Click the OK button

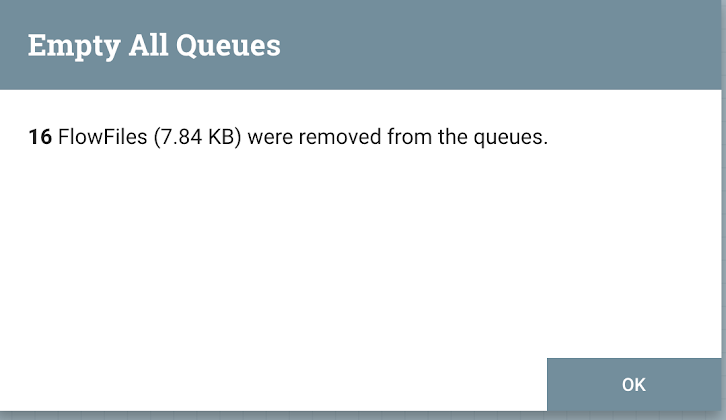coord(633,384)
